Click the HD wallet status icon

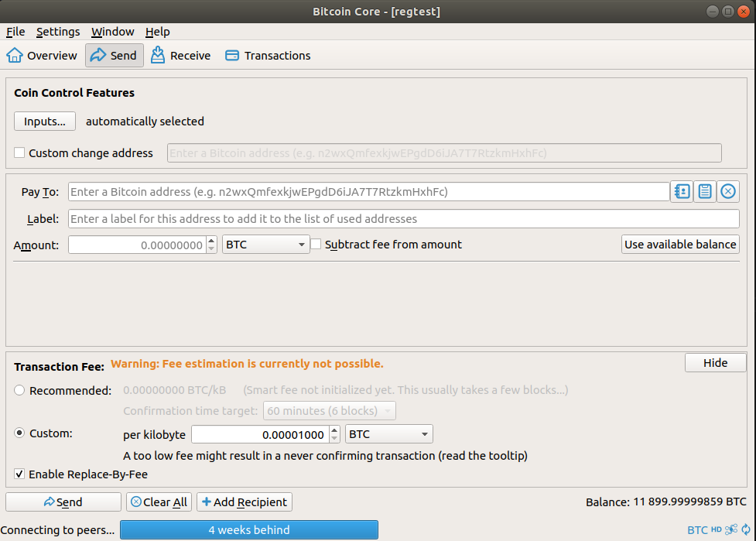(x=717, y=529)
